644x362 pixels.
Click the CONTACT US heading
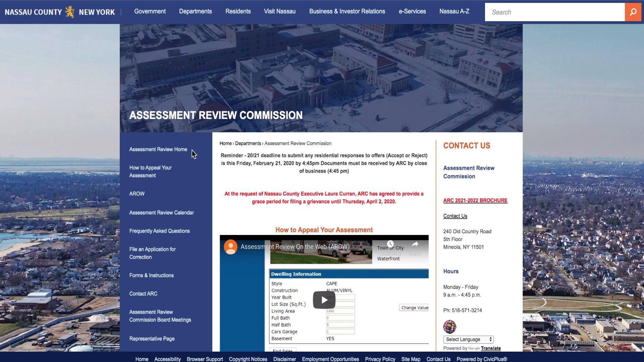tap(467, 146)
